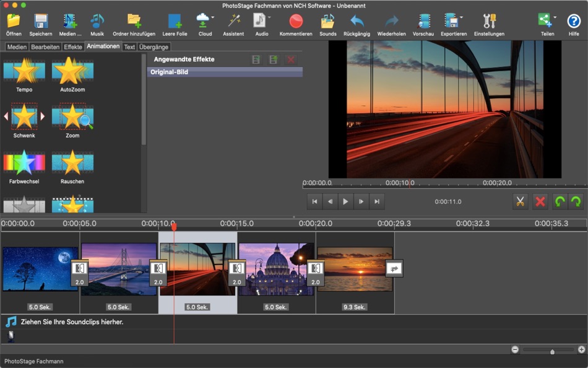Zoom out timeline with minus button
This screenshot has width=588, height=368.
click(515, 349)
